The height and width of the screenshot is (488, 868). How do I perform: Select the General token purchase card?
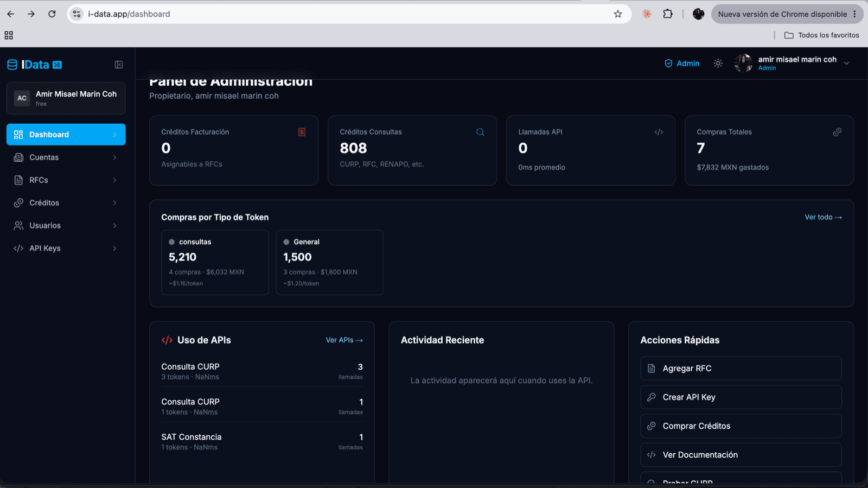click(330, 263)
